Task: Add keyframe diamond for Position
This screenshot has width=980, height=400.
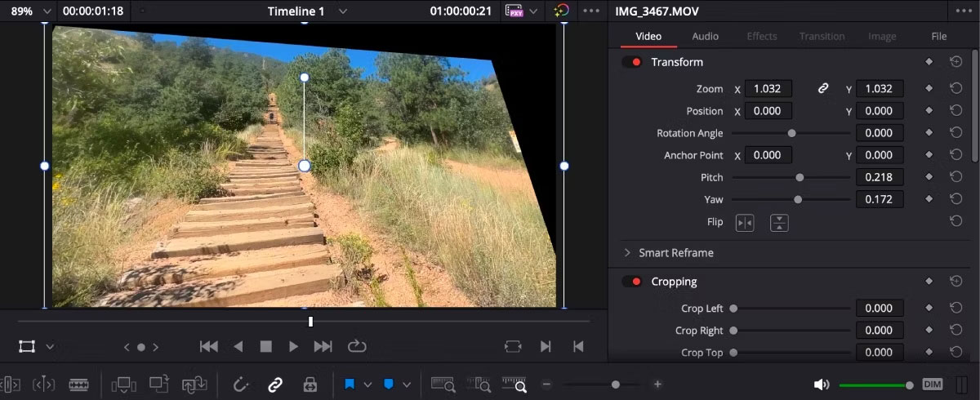Action: 929,111
